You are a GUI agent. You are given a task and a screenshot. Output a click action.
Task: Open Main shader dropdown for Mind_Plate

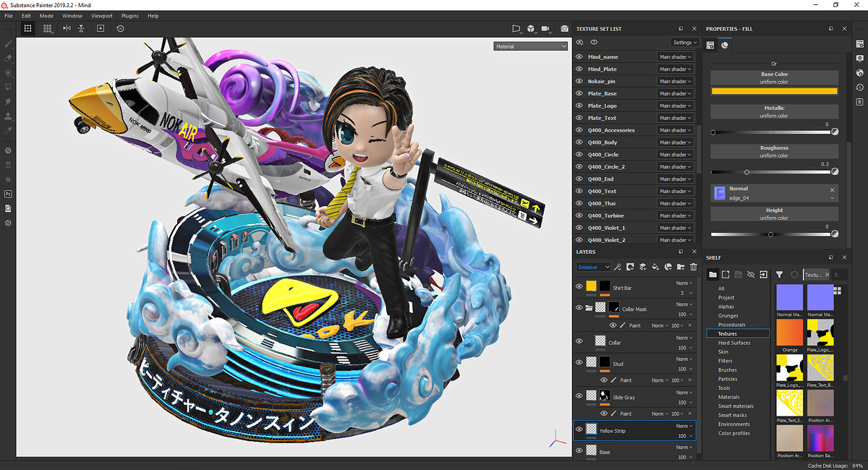[676, 69]
